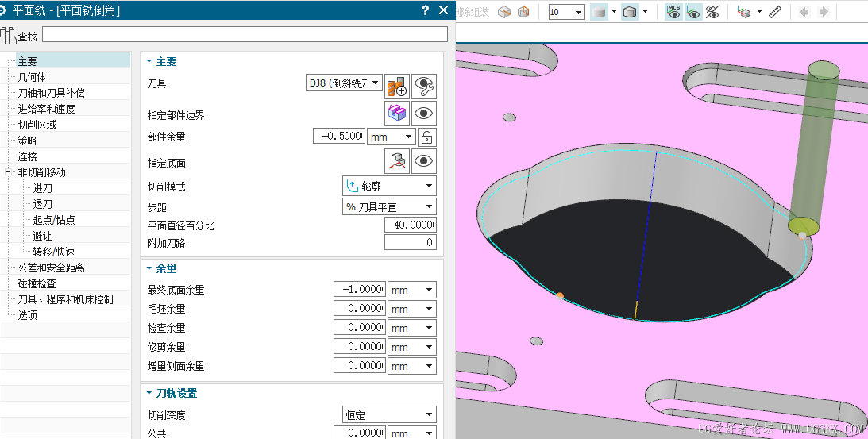The height and width of the screenshot is (439, 868).
Task: Open the edit/display tool wrench icon
Action: (424, 87)
